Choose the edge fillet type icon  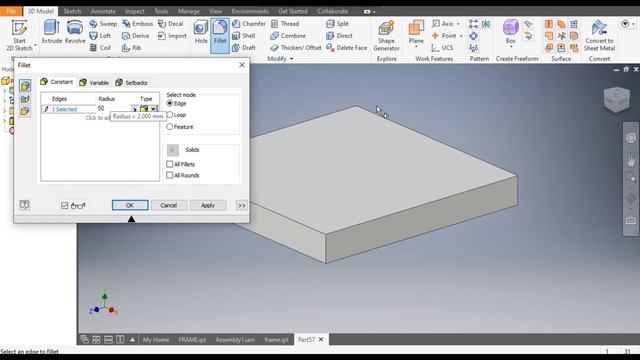coord(25,86)
